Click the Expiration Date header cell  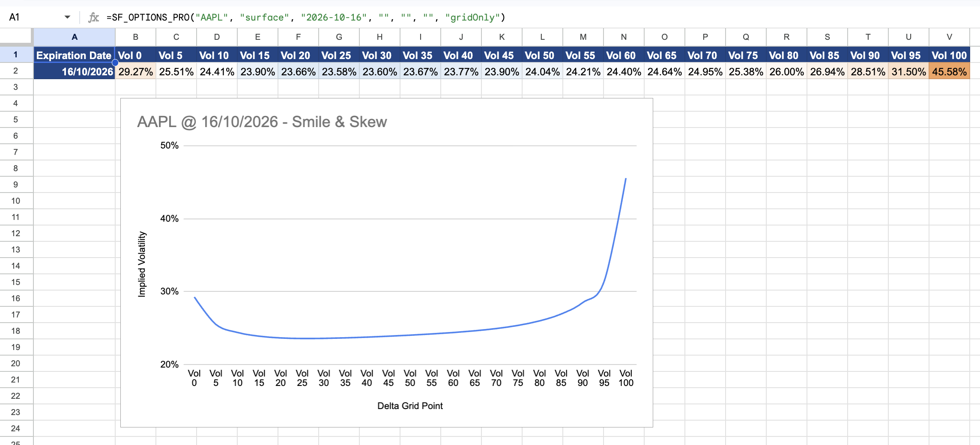pos(75,55)
